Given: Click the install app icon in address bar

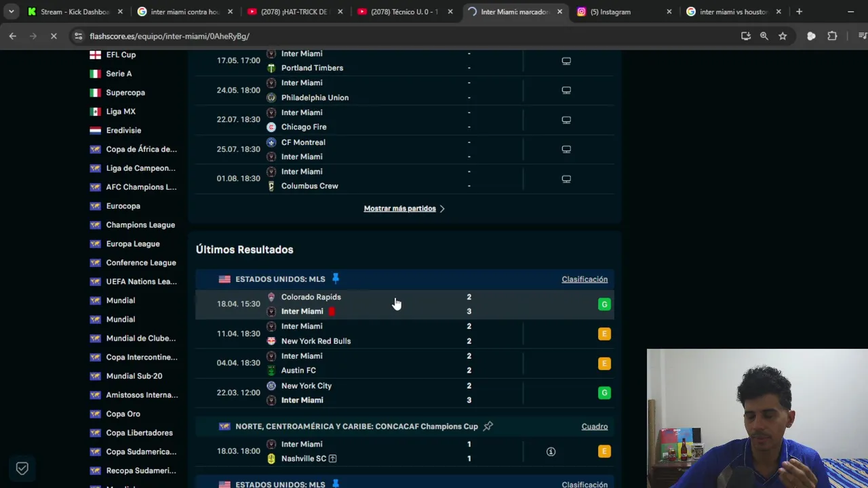Looking at the screenshot, I should (x=746, y=36).
